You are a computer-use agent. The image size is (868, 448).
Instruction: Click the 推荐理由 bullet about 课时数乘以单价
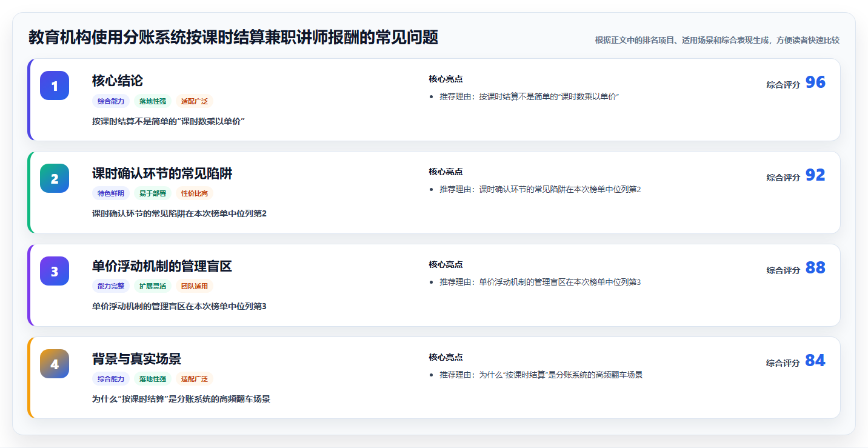[529, 96]
